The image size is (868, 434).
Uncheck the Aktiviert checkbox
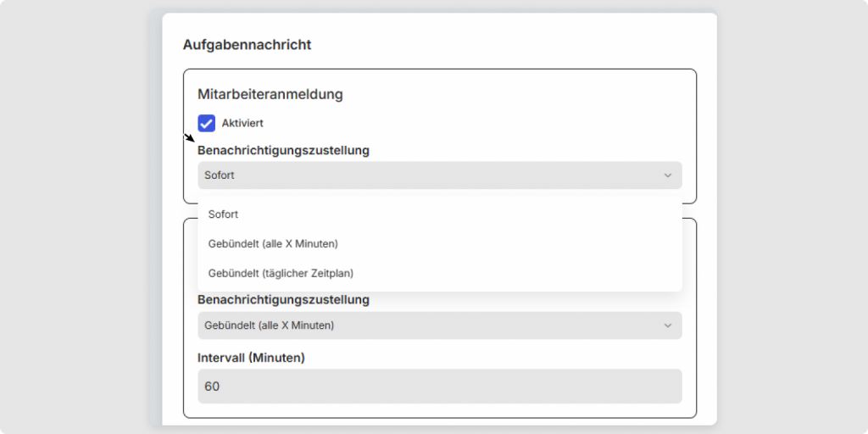click(x=207, y=124)
